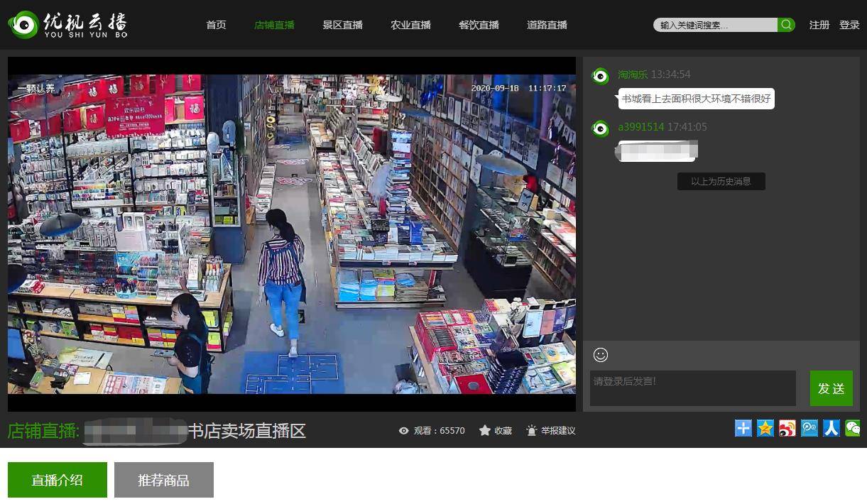Open the plus share-more icon
Viewport: 867px width, 504px height.
743,428
